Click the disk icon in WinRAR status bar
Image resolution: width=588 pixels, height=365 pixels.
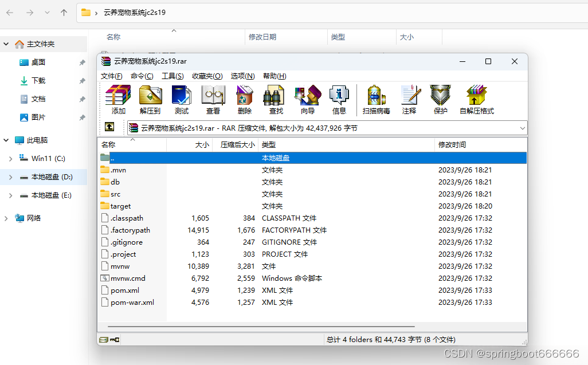pos(104,340)
